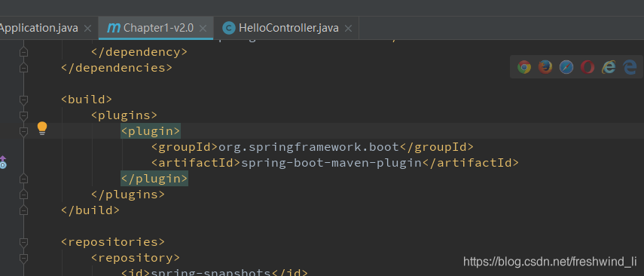Switch to the Chapter1-v2.0 tab
The image size is (644, 276).
(x=156, y=28)
